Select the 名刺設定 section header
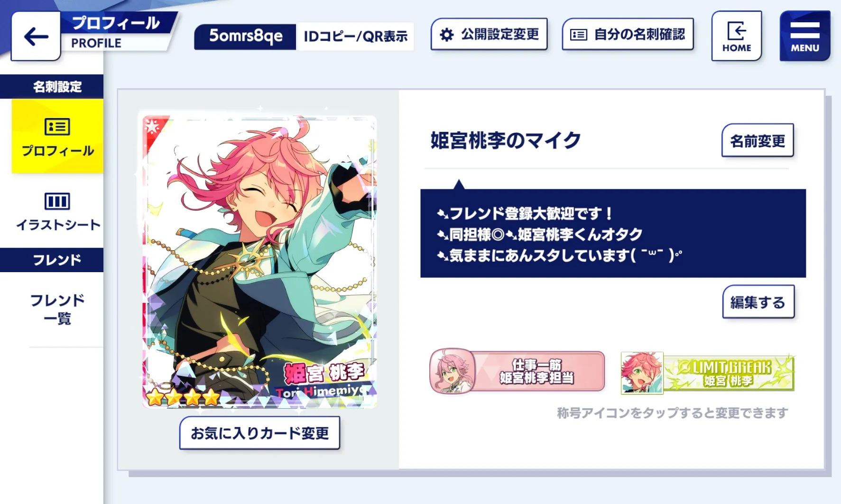Image resolution: width=841 pixels, height=504 pixels. [52, 87]
